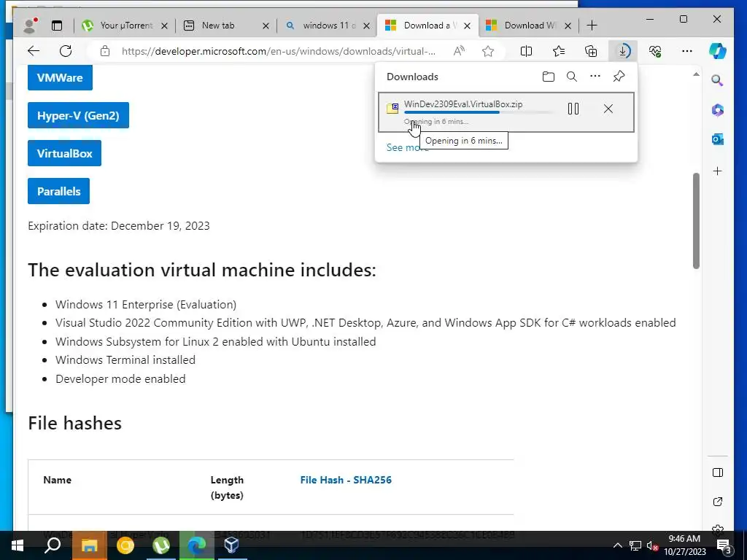
Task: Open the Collections icon
Action: pos(591,51)
